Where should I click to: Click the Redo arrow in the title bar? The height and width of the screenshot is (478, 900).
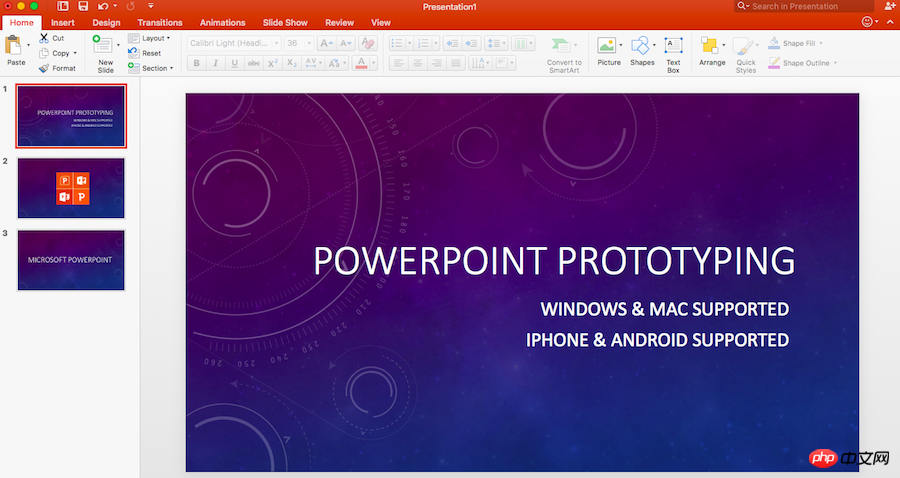pyautogui.click(x=130, y=6)
